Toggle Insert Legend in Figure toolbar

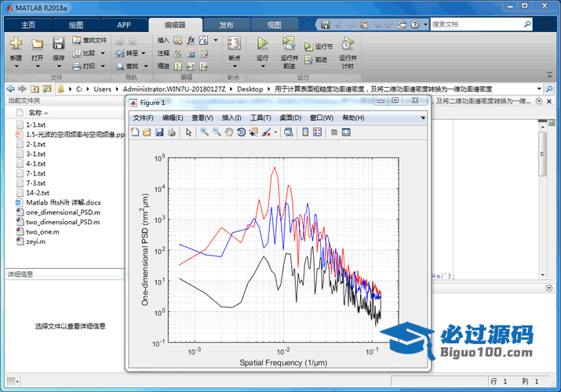point(317,132)
